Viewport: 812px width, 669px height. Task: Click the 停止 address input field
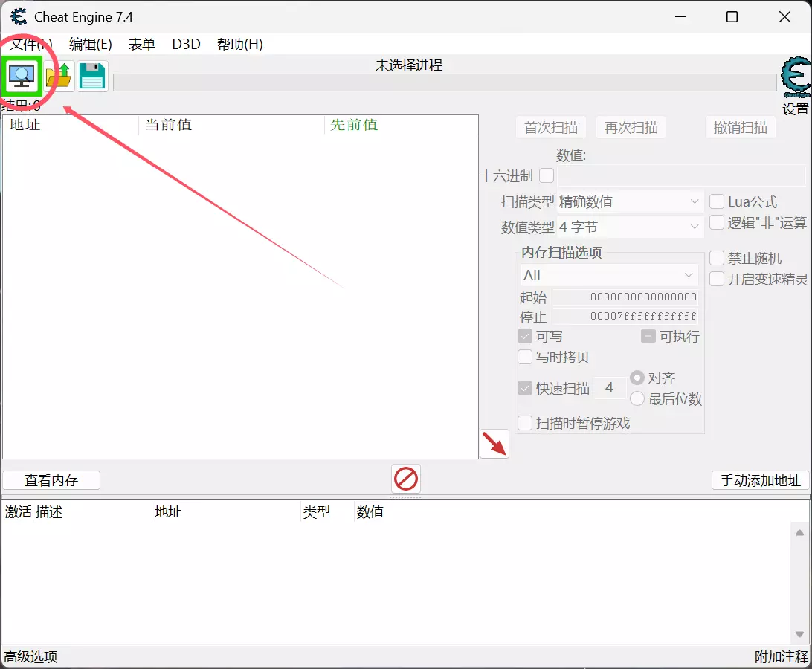pyautogui.click(x=625, y=316)
